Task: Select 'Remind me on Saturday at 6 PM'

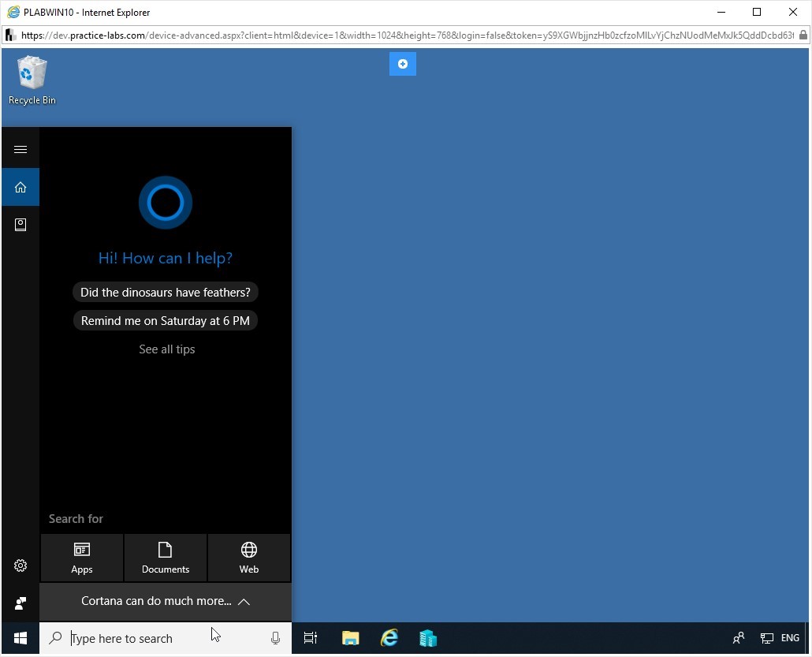Action: 166,321
